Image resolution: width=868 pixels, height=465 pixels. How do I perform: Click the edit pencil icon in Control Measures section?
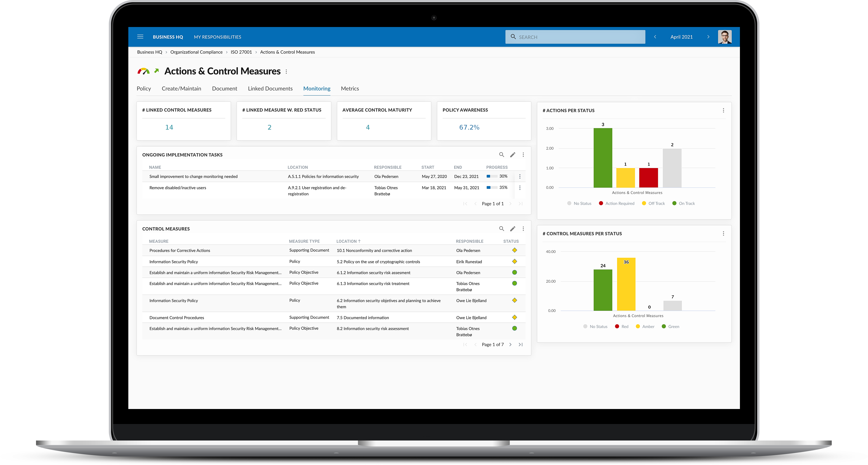tap(513, 228)
